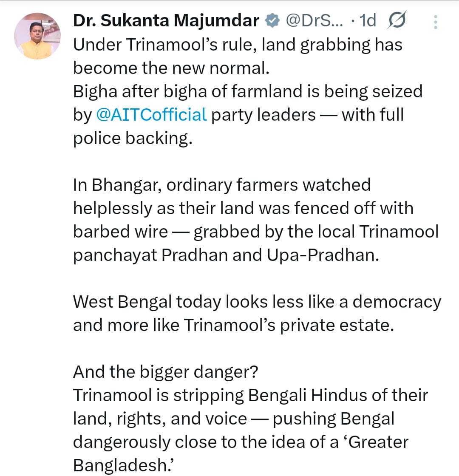Open @AITCofficial's profile from the mention
459x476 pixels.
tap(151, 114)
